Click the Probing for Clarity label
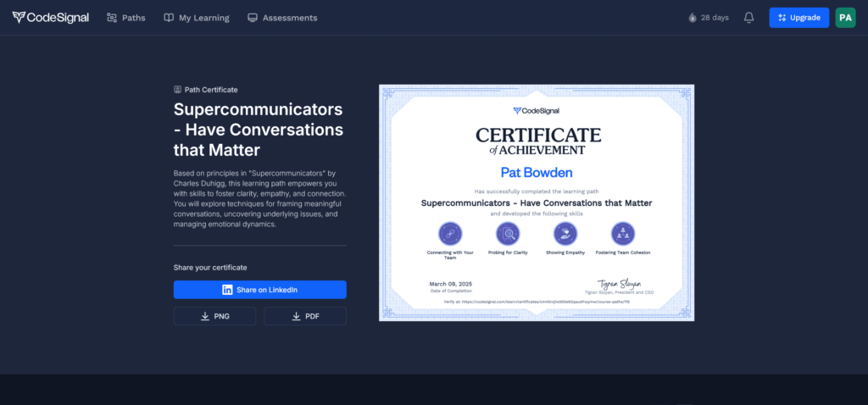Viewport: 868px width, 405px height. click(508, 252)
